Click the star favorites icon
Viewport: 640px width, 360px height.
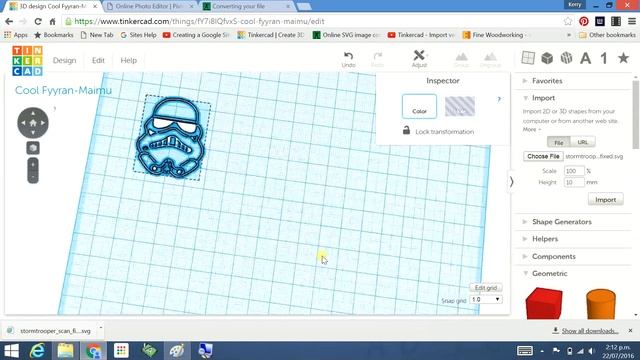pyautogui.click(x=623, y=58)
